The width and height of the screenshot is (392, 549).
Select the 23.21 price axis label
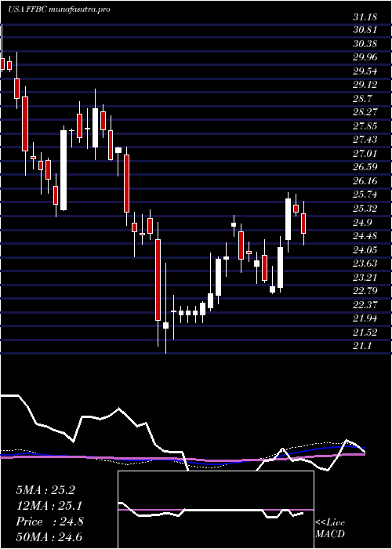pyautogui.click(x=365, y=277)
